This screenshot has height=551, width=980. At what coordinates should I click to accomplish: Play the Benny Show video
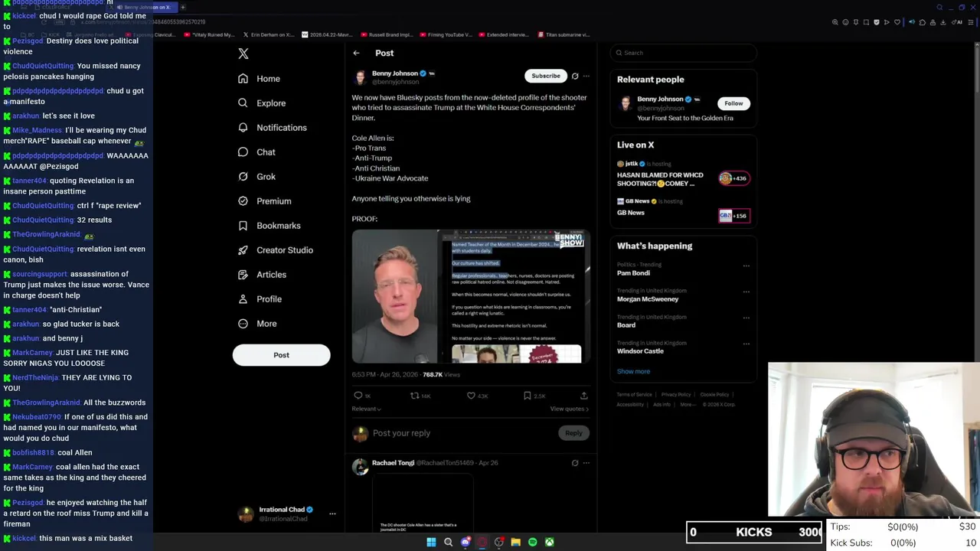(471, 296)
